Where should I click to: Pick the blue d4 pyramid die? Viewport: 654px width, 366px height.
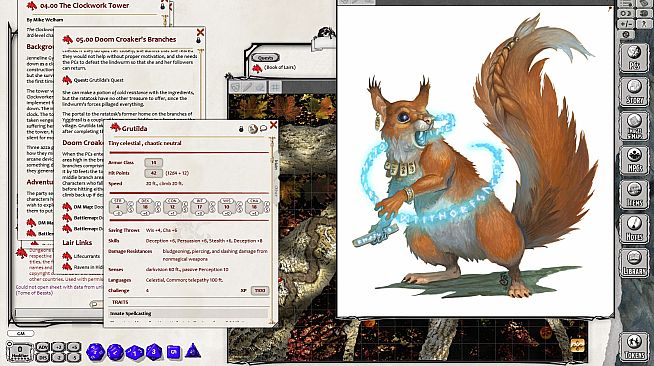pos(192,351)
